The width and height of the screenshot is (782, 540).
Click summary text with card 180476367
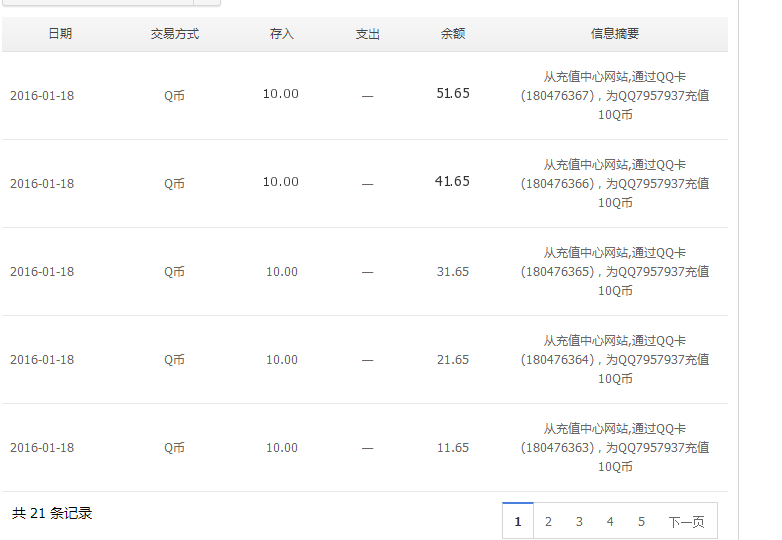(x=614, y=96)
